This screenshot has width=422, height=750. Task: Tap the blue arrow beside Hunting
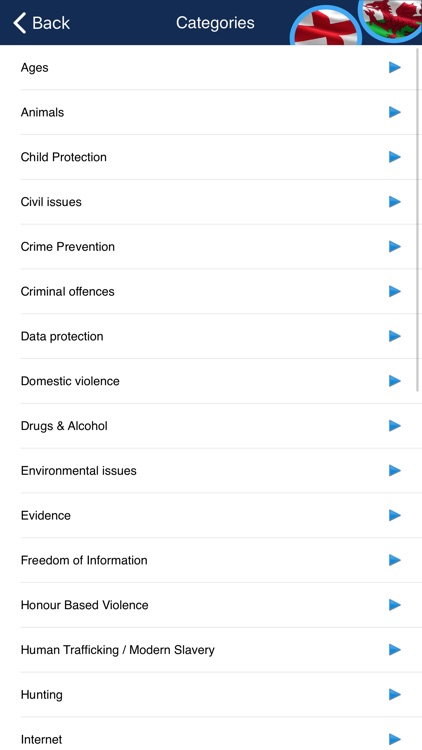pyautogui.click(x=395, y=695)
